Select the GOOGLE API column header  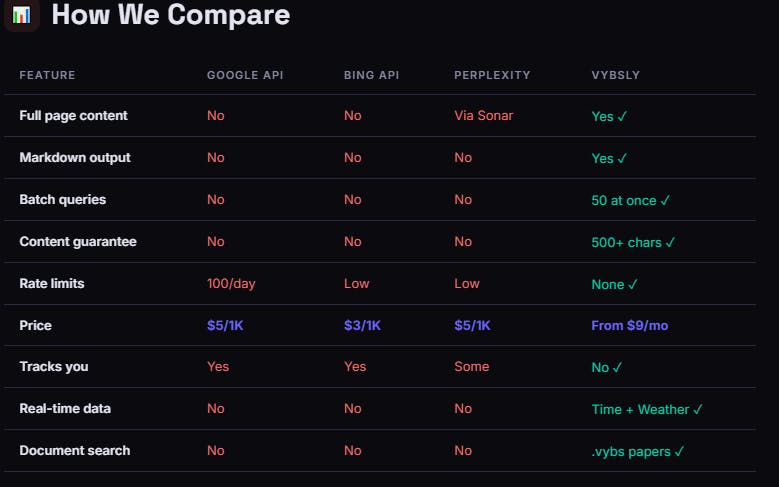(x=245, y=75)
